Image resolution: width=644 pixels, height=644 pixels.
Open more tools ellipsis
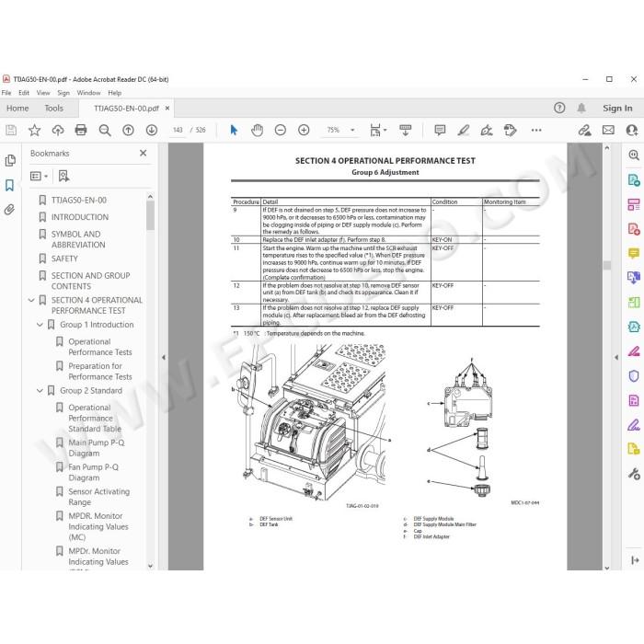tap(536, 131)
